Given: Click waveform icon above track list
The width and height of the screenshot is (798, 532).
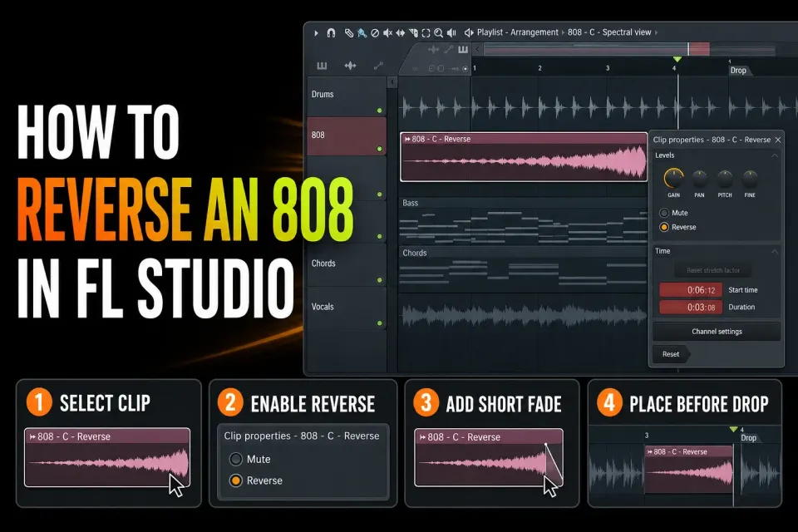Looking at the screenshot, I should tap(350, 66).
